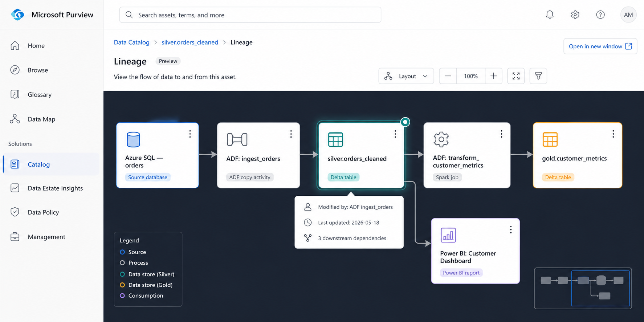Click the Browse compass icon

tap(15, 70)
